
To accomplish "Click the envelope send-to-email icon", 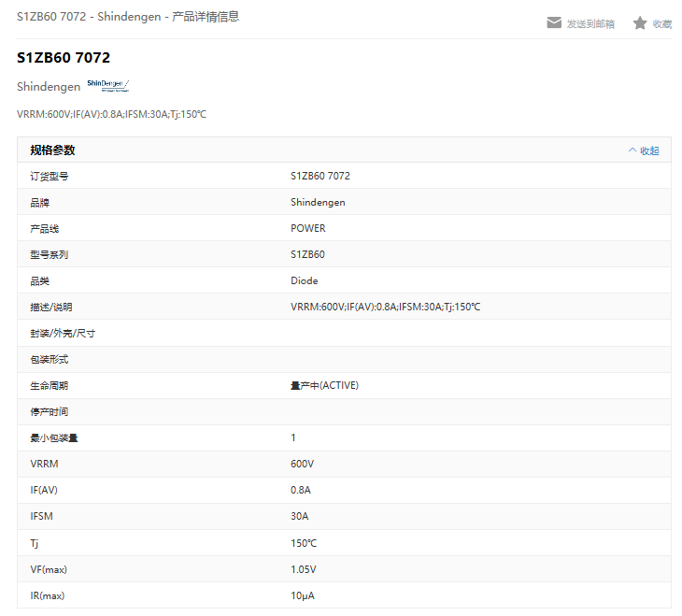I will [554, 22].
